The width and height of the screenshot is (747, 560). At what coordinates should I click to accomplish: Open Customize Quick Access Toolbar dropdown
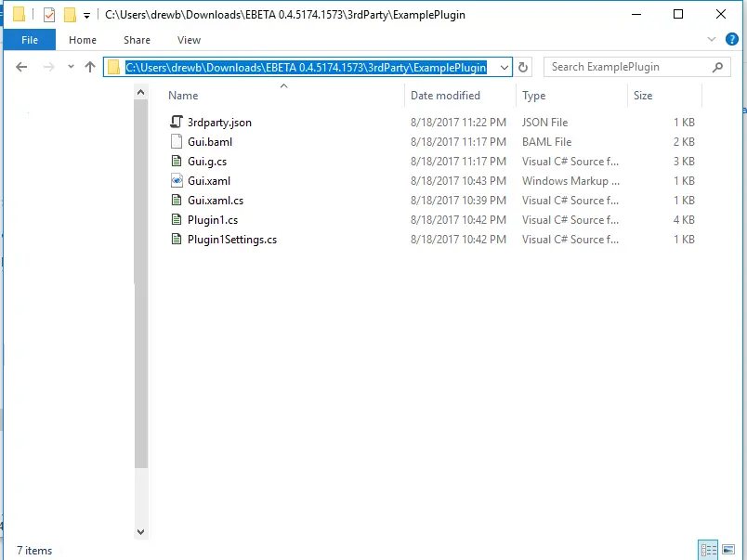pyautogui.click(x=86, y=16)
